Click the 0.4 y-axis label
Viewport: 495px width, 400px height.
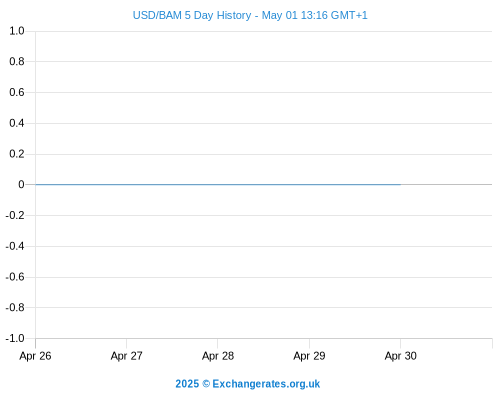click(x=17, y=123)
